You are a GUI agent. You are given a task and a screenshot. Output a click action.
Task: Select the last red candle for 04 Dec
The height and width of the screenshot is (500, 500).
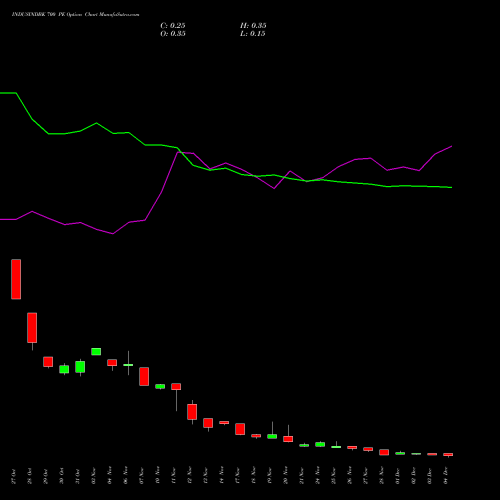(448, 454)
